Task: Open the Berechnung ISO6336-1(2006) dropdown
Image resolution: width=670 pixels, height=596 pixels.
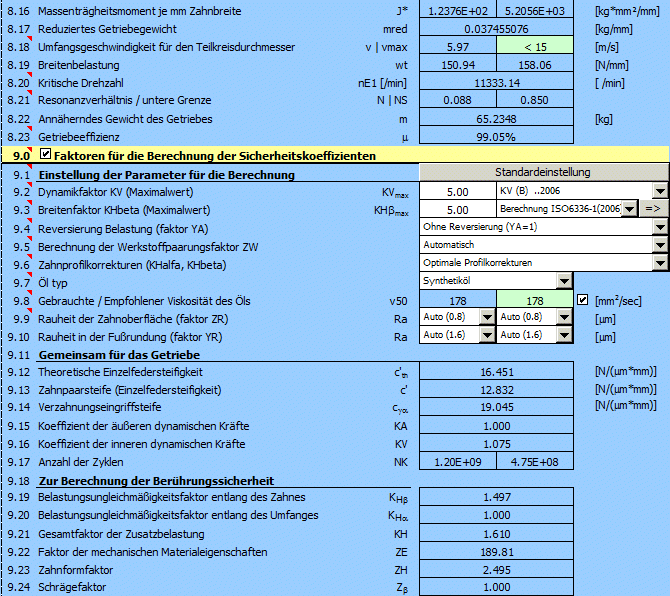Action: (629, 209)
